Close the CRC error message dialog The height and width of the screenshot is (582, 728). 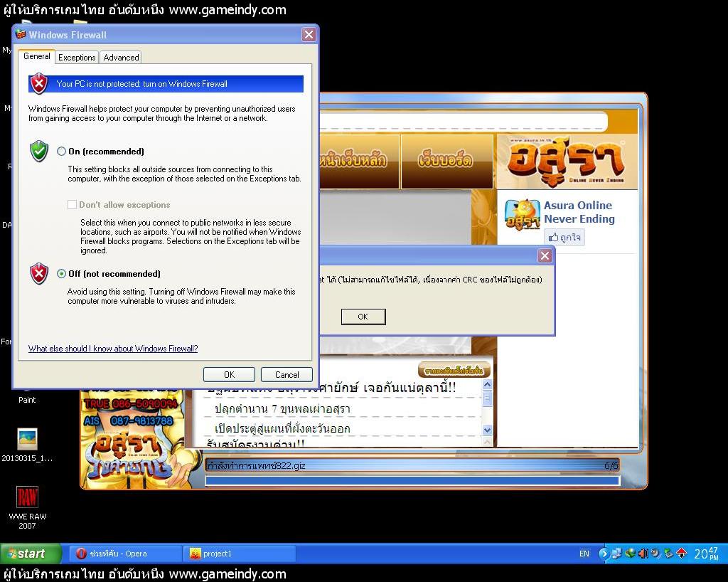545,255
